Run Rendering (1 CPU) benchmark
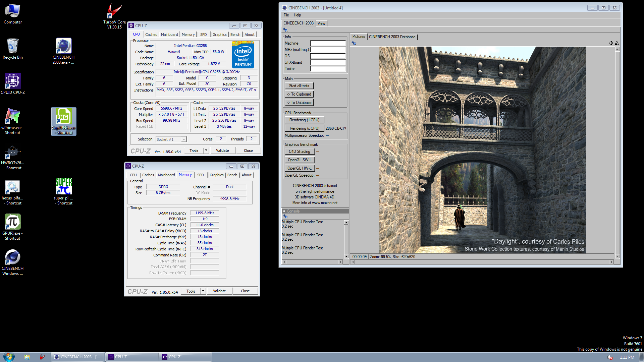644x362 pixels. point(304,120)
